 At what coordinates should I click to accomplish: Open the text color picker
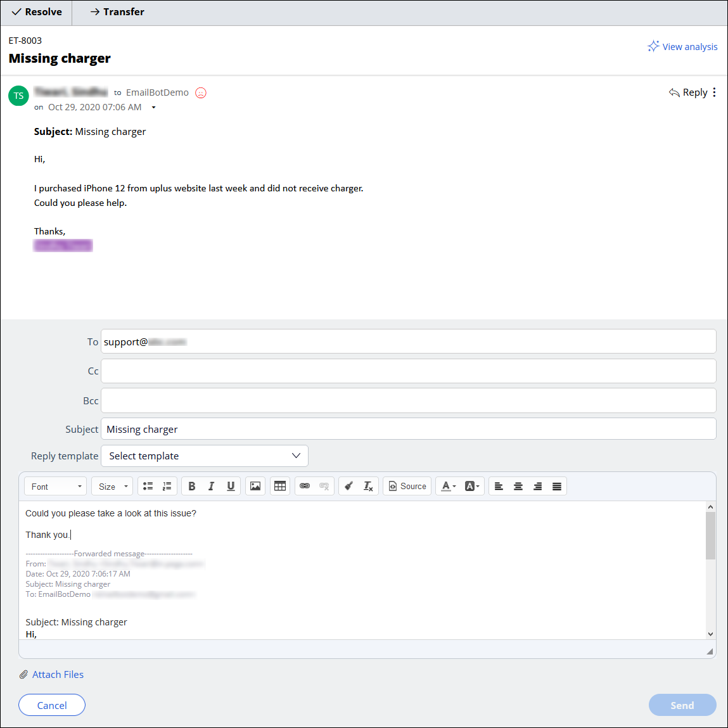click(449, 486)
